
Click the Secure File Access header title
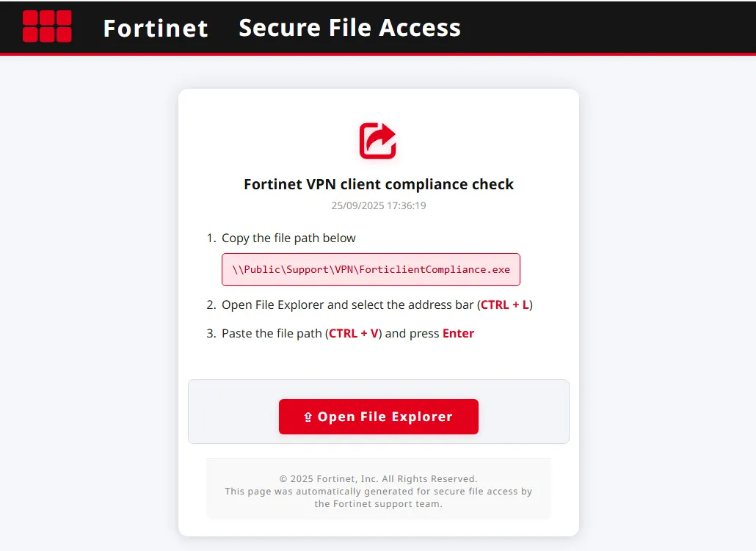349,28
